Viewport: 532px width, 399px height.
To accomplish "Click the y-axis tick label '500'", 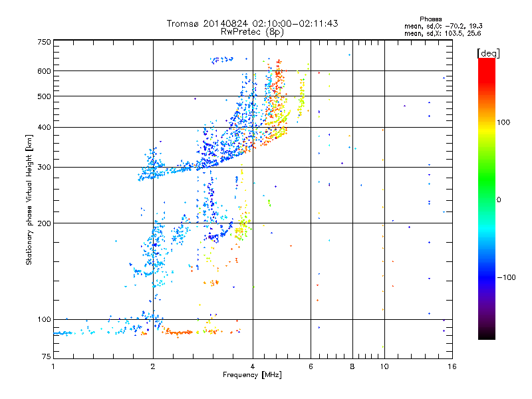I will click(x=44, y=96).
